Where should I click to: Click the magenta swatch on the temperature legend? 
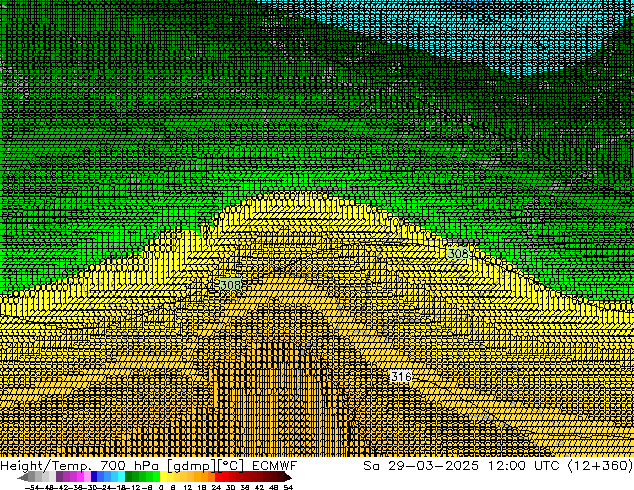80,477
